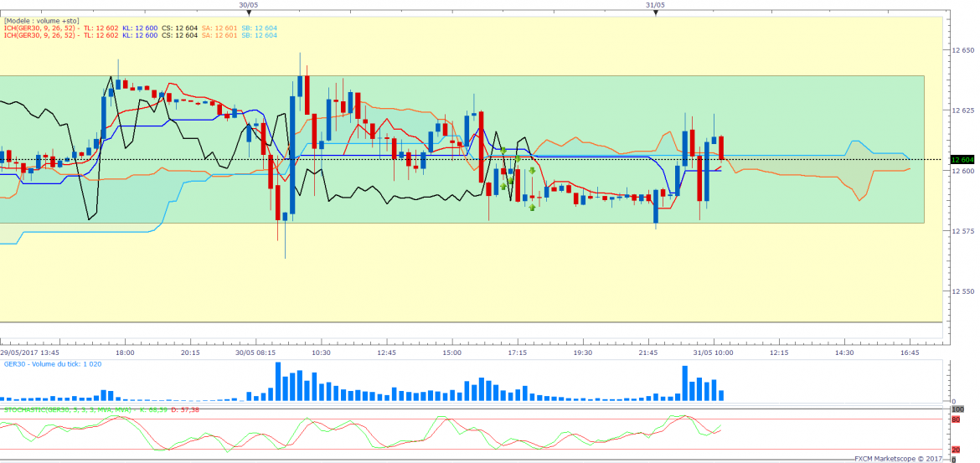This screenshot has width=980, height=463.
Task: Click the 20:15 time axis label
Action: [191, 353]
